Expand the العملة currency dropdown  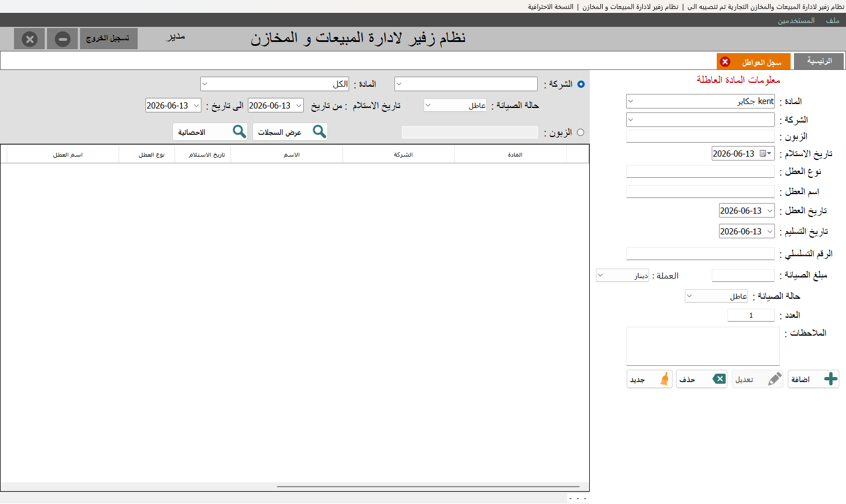[x=600, y=275]
